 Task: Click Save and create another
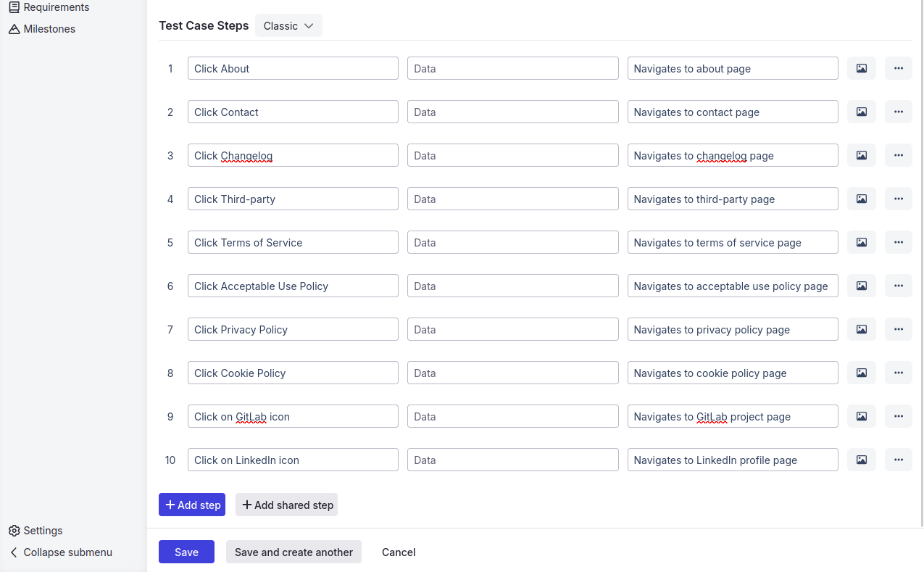(x=294, y=552)
